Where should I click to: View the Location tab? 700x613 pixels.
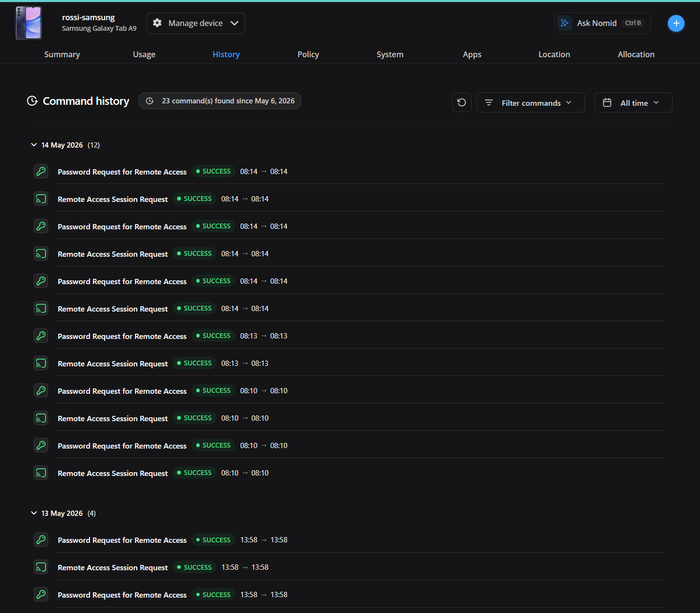click(x=554, y=54)
